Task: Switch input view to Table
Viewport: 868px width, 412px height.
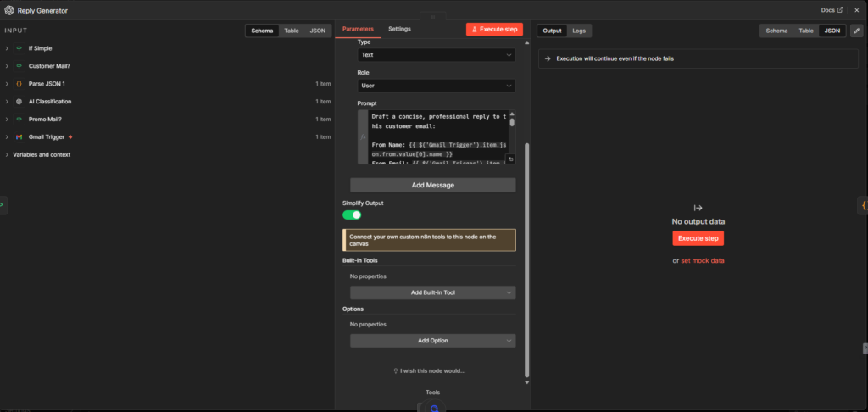Action: click(292, 31)
